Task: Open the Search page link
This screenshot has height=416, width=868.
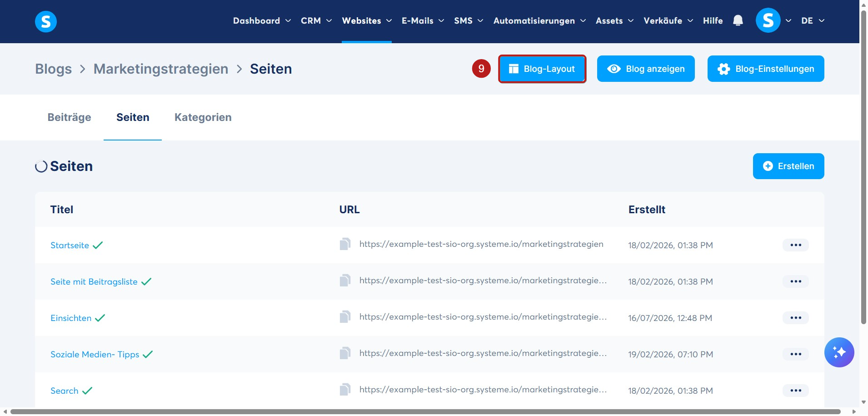Action: [65, 391]
